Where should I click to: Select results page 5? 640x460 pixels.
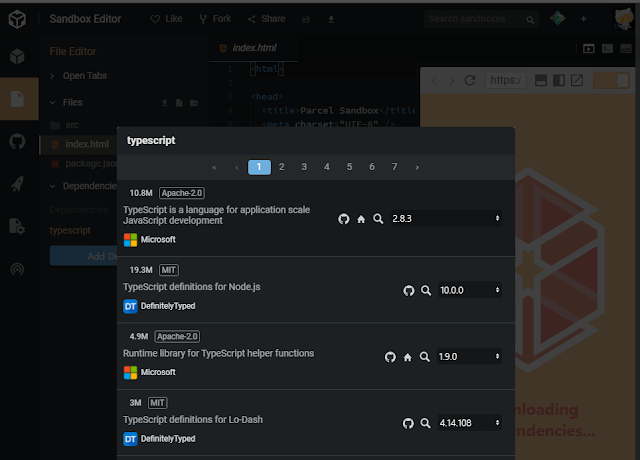coord(349,167)
